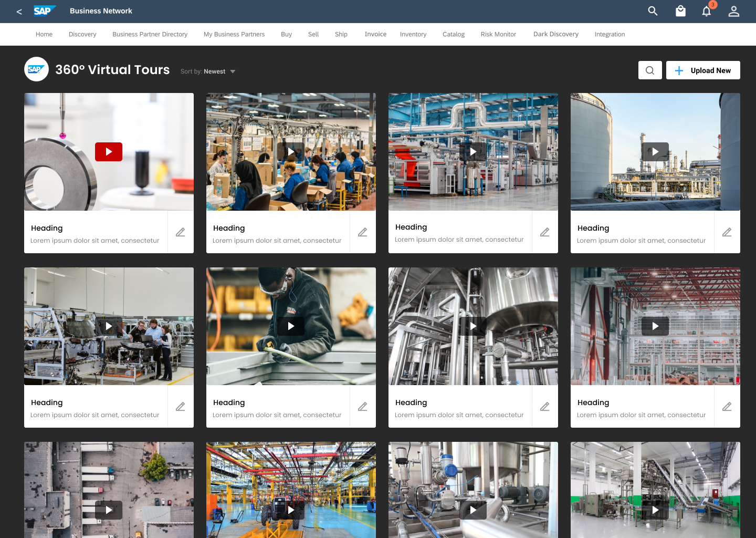
Task: Open the Sort by Newest dropdown
Action: pyautogui.click(x=208, y=71)
